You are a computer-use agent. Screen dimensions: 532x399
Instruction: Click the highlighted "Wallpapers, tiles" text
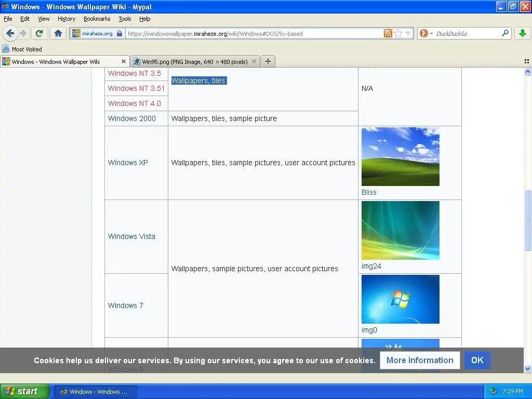198,81
